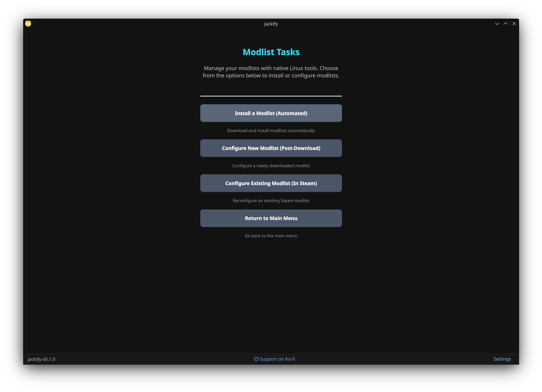Click 'Go back to the main menu' caption

271,236
